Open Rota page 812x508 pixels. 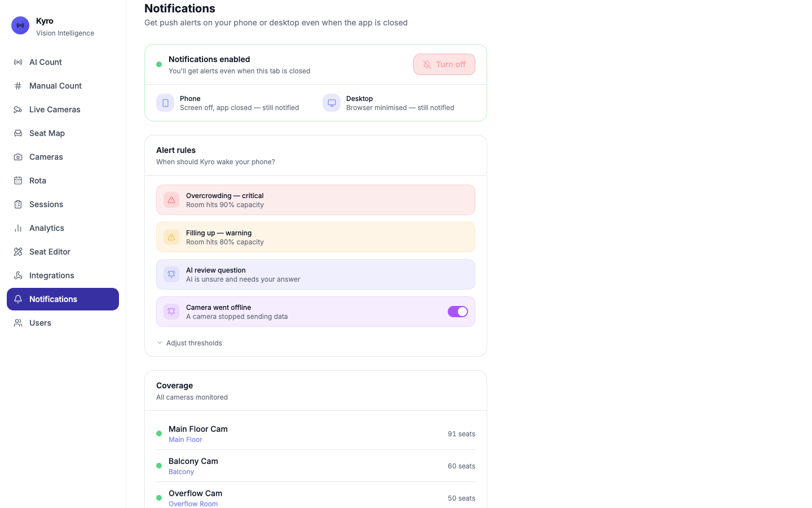point(63,181)
